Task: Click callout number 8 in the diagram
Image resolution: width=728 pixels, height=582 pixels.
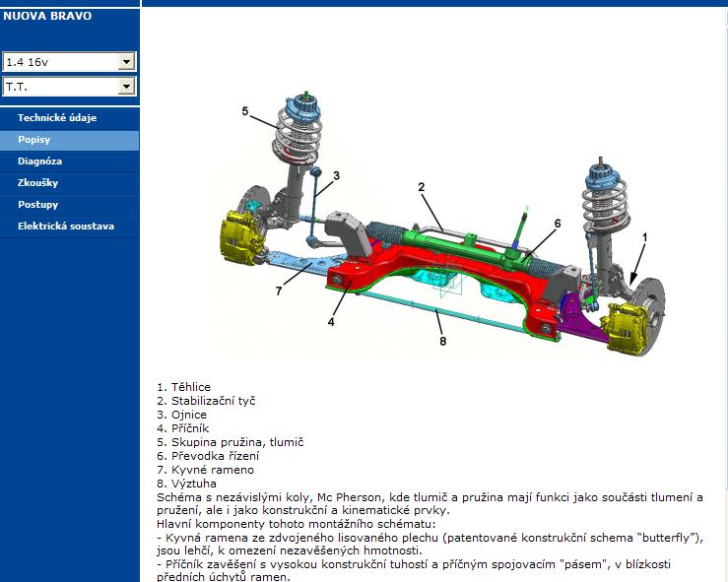Action: [442, 342]
